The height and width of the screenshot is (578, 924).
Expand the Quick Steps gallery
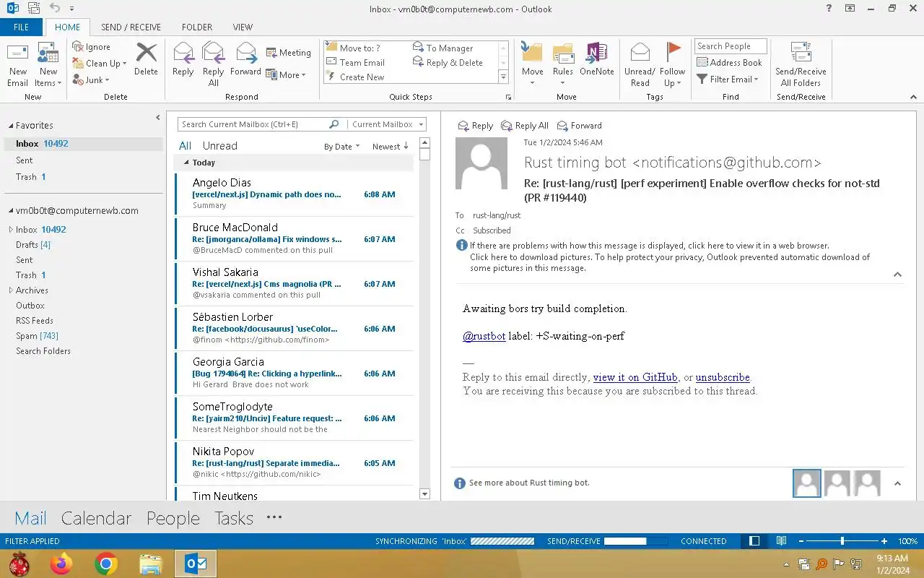coord(503,77)
